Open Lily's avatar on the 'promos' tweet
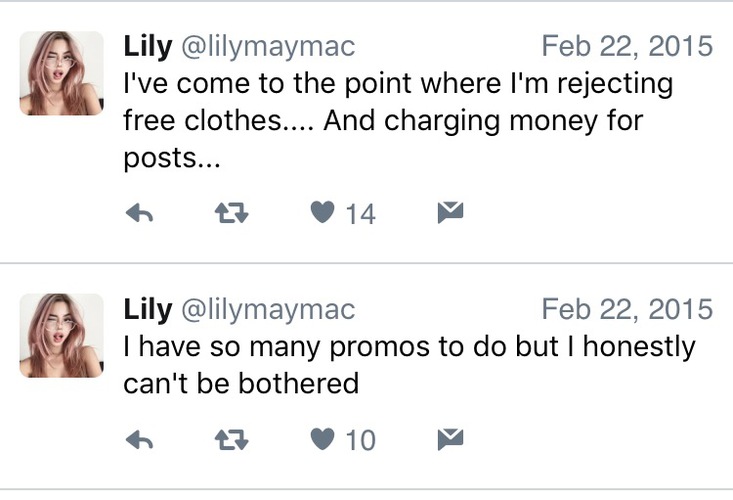The width and height of the screenshot is (733, 500). click(x=62, y=336)
